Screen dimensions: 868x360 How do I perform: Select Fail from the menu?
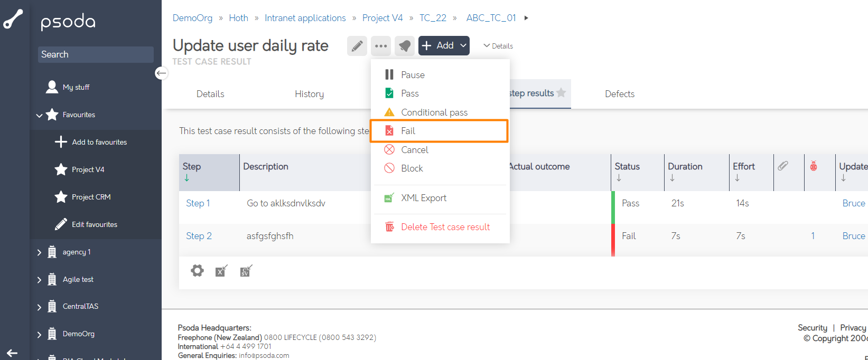[x=440, y=131]
